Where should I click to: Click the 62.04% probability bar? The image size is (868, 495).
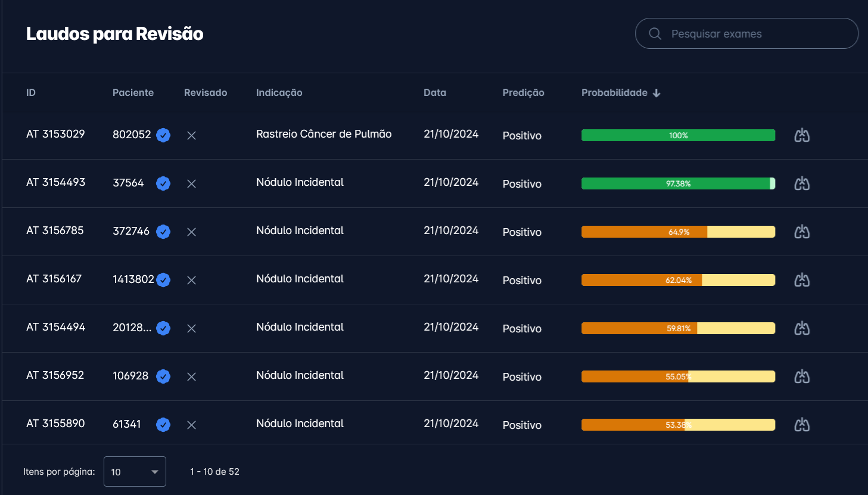click(678, 280)
